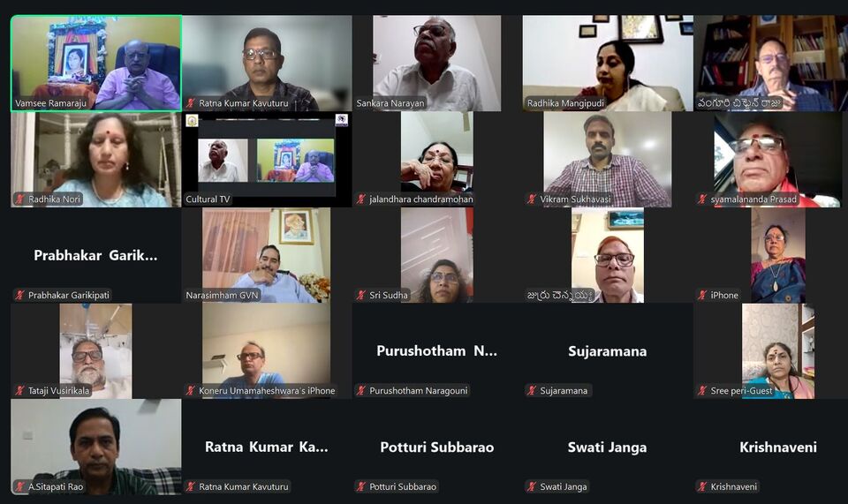Image resolution: width=848 pixels, height=504 pixels.
Task: Click muted mic icon beside Potturi Subbarao
Action: 361,486
